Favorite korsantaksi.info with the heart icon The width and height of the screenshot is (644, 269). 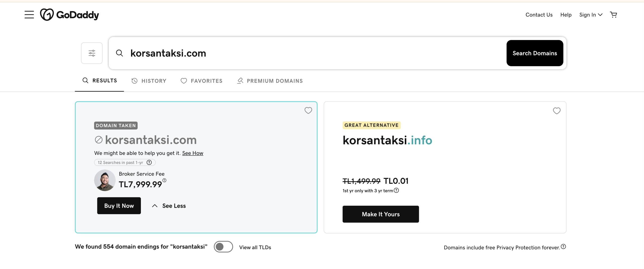pos(556,111)
